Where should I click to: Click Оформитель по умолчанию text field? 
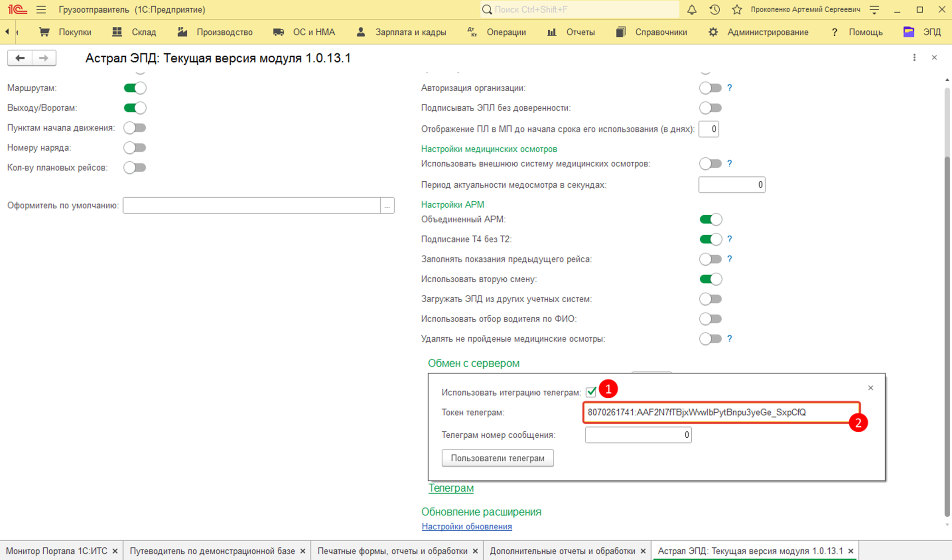[252, 205]
